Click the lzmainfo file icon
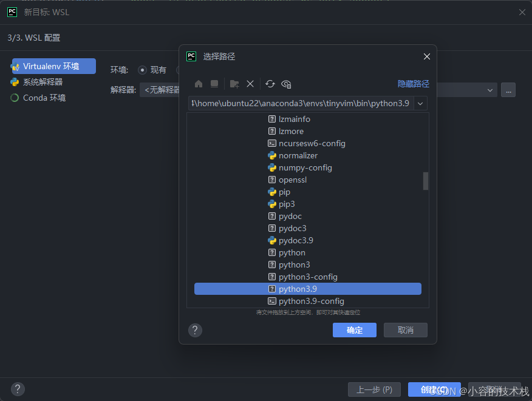 pyautogui.click(x=271, y=119)
